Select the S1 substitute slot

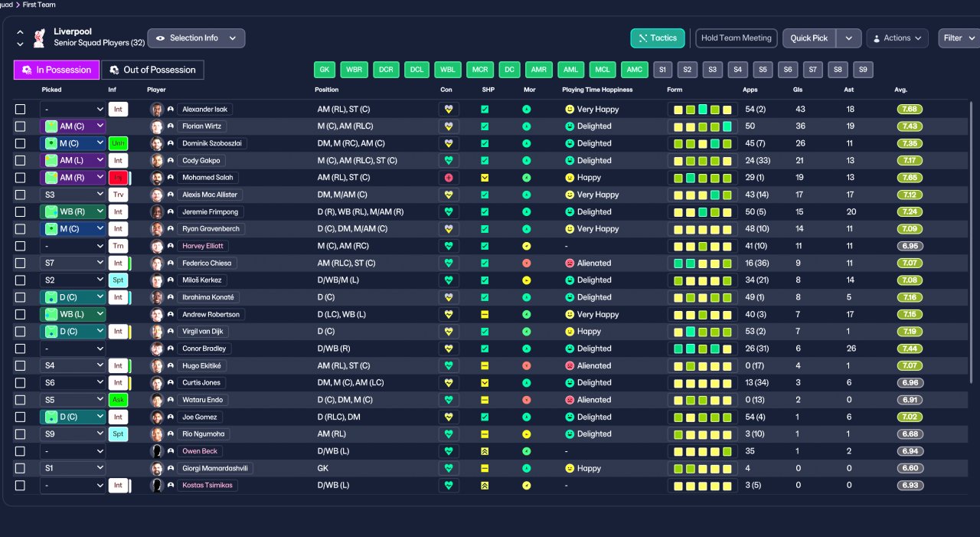[x=662, y=70]
